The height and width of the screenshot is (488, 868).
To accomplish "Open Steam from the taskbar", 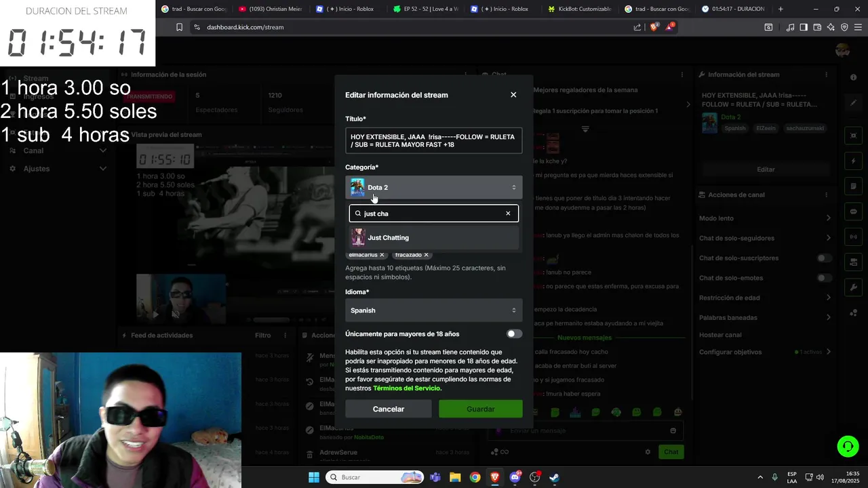I will tap(554, 477).
